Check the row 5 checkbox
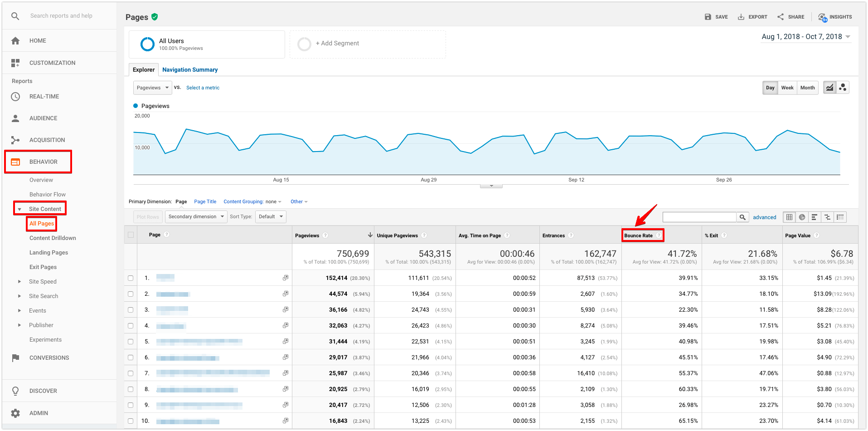Viewport: 868px width, 431px height. pyautogui.click(x=131, y=342)
